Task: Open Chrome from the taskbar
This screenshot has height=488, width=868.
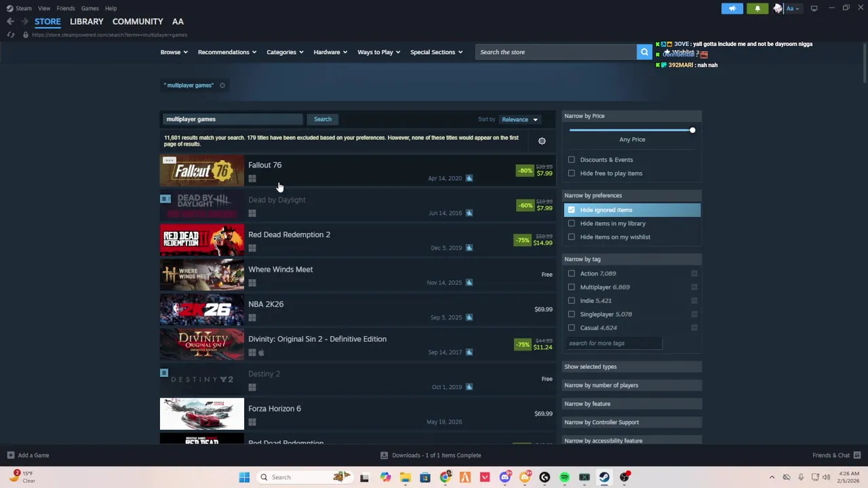Action: tap(445, 477)
